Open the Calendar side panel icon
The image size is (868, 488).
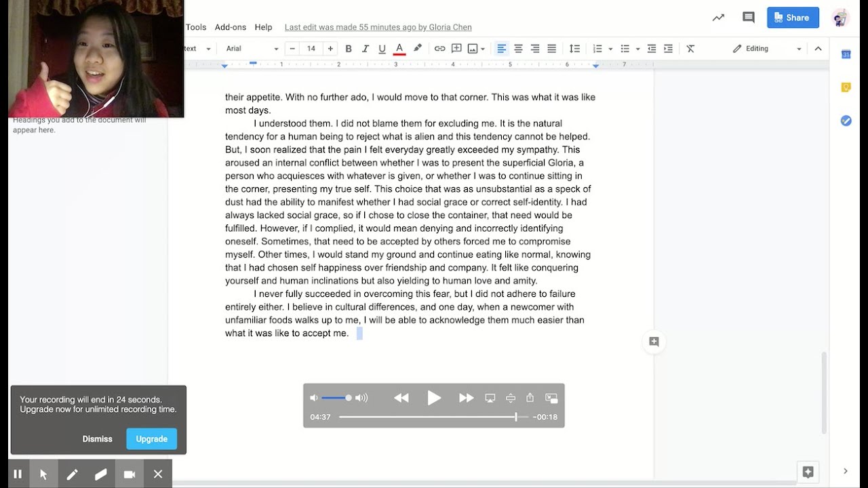846,54
